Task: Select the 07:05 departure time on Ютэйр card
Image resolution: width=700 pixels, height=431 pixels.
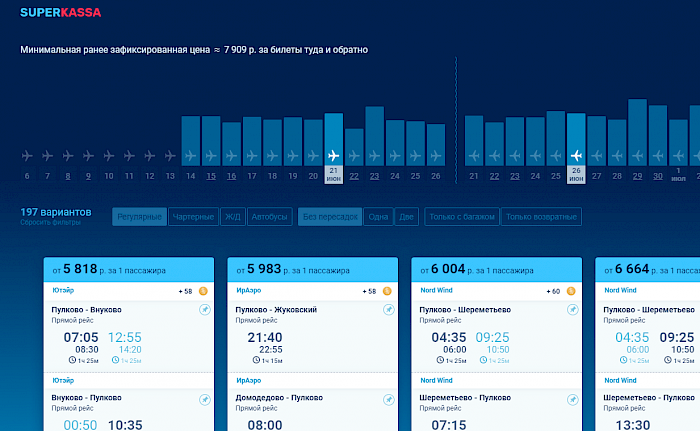Action: pyautogui.click(x=81, y=337)
